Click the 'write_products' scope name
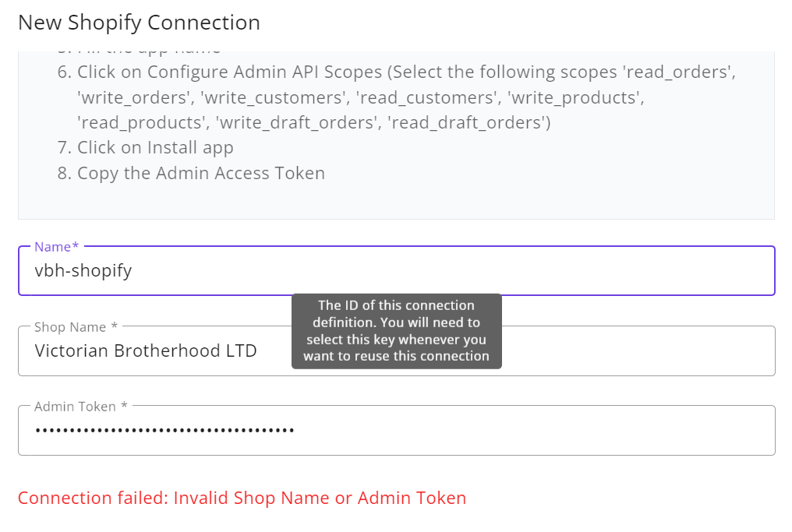 pyautogui.click(x=576, y=97)
